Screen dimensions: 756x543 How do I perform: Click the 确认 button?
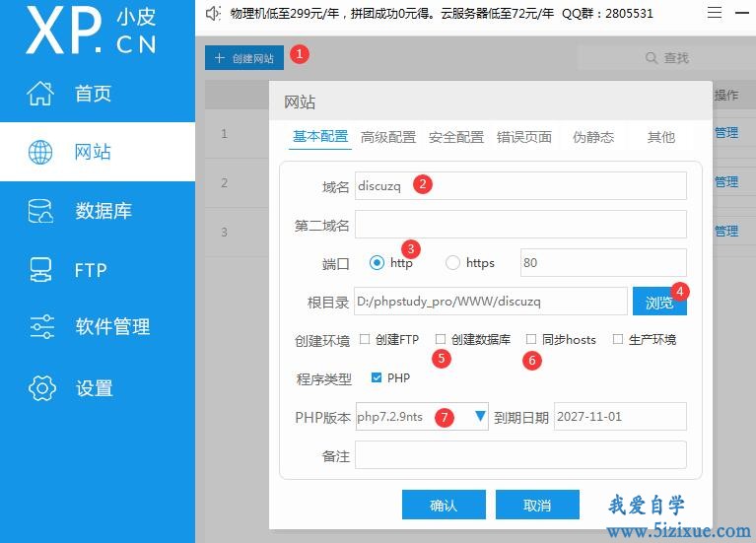pos(444,505)
